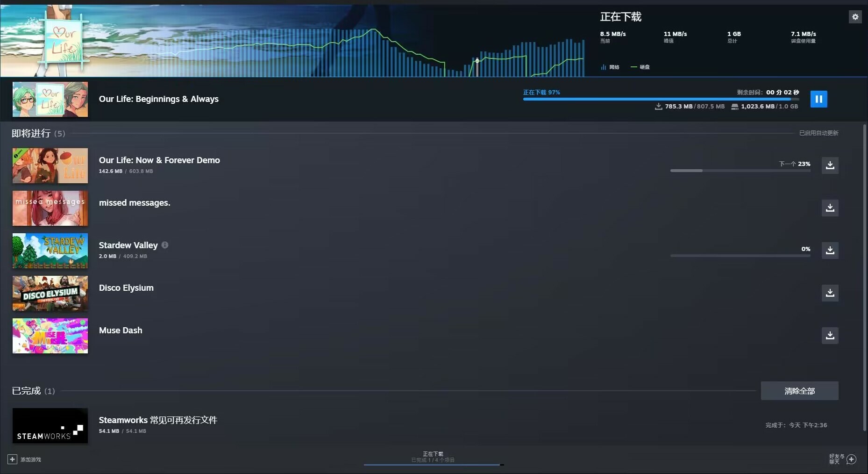
Task: Click the 正在下载 header title
Action: coord(621,17)
